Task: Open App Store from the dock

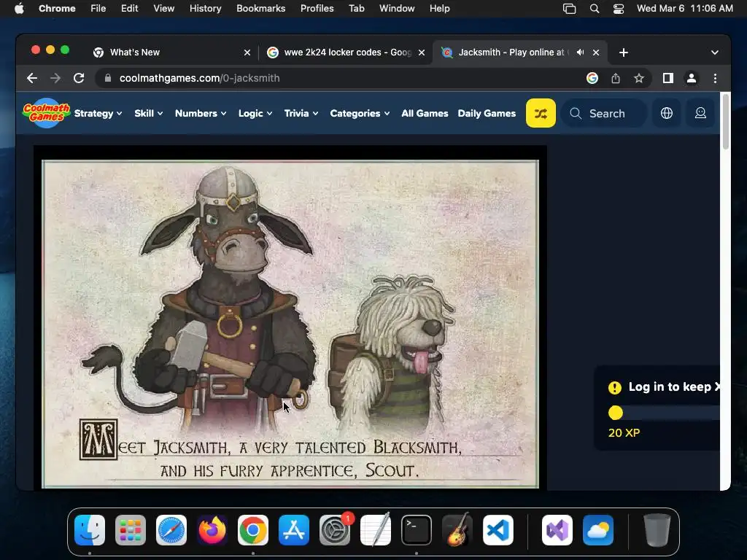Action: 294,530
